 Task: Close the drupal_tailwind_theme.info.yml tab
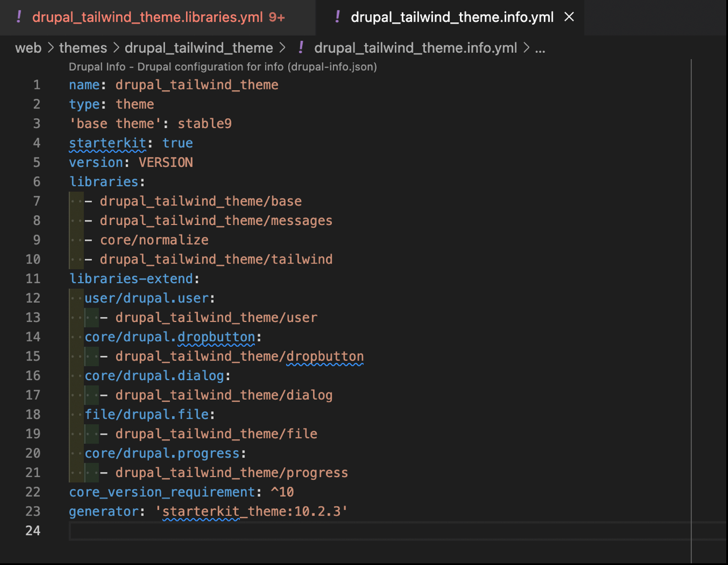(x=569, y=17)
